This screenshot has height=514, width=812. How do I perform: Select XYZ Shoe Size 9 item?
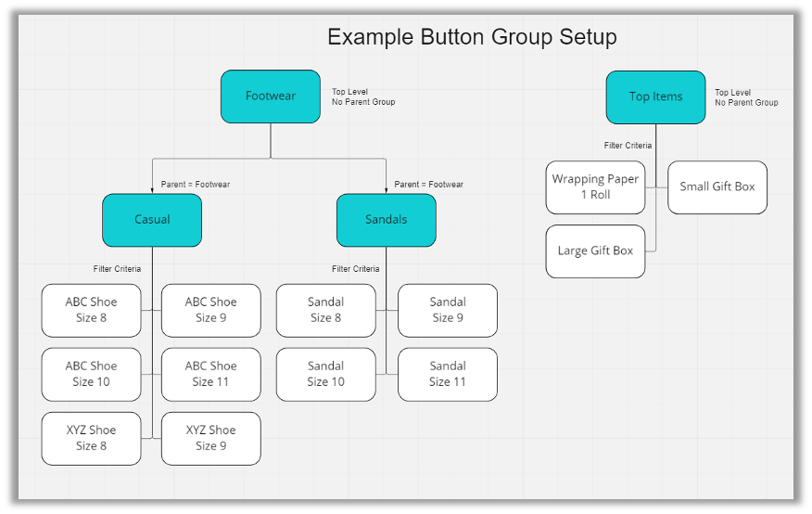pos(210,438)
